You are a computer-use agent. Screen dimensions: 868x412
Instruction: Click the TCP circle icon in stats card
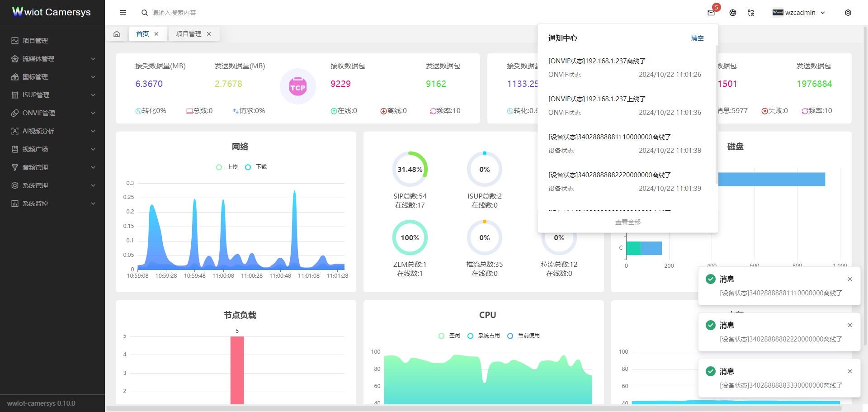pos(298,86)
